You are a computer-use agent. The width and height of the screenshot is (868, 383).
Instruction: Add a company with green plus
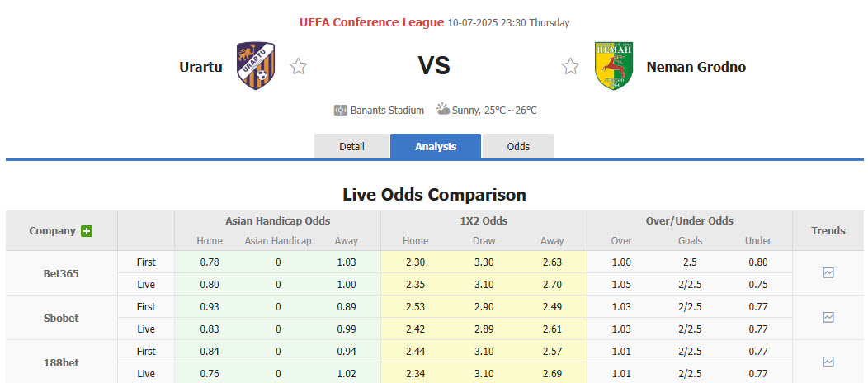coord(87,231)
